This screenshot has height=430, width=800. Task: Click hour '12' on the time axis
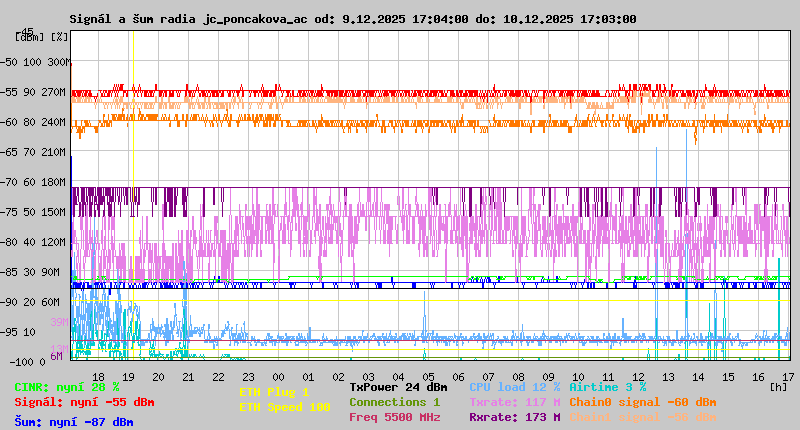pos(638,377)
